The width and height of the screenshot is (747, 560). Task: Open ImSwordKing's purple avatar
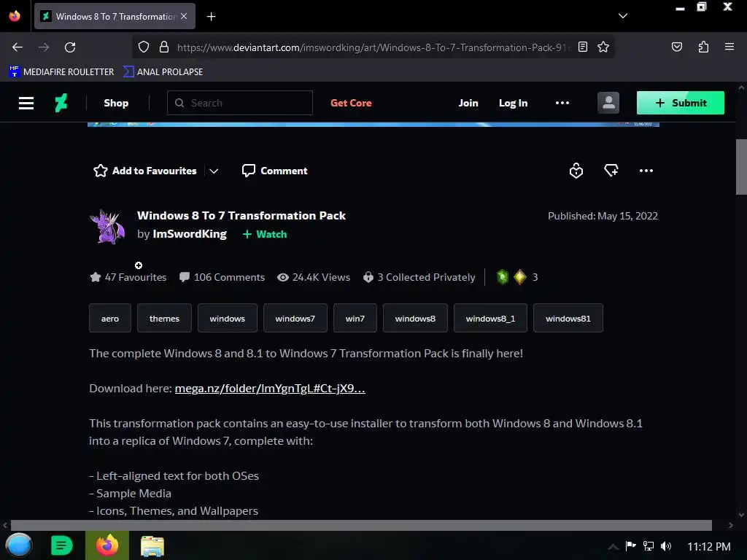[x=108, y=227]
